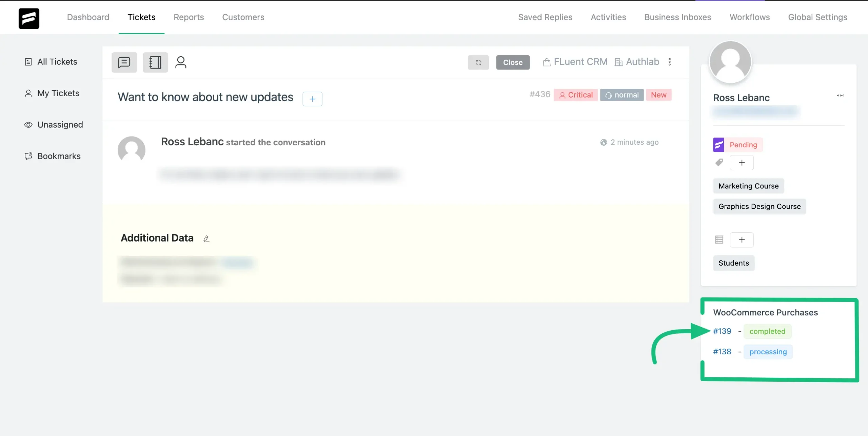Open the Activities page
Screen dimensions: 868x436
608,17
